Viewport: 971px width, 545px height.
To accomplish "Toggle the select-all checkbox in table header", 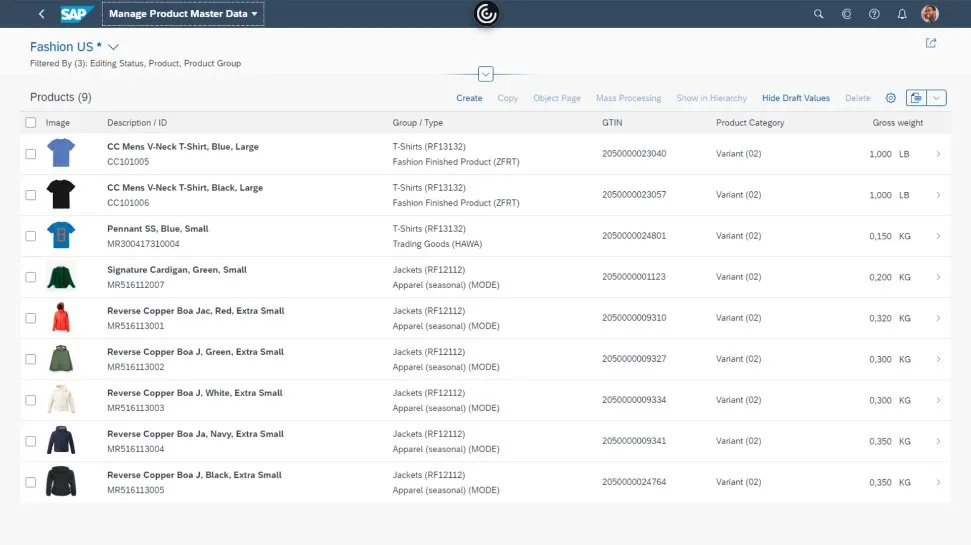I will coord(31,123).
